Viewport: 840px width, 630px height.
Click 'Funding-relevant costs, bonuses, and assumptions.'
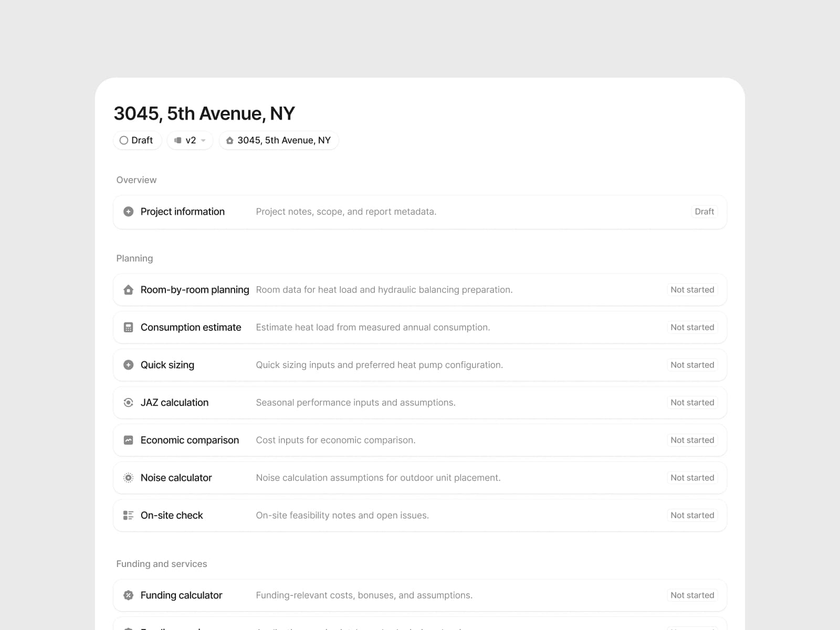364,595
